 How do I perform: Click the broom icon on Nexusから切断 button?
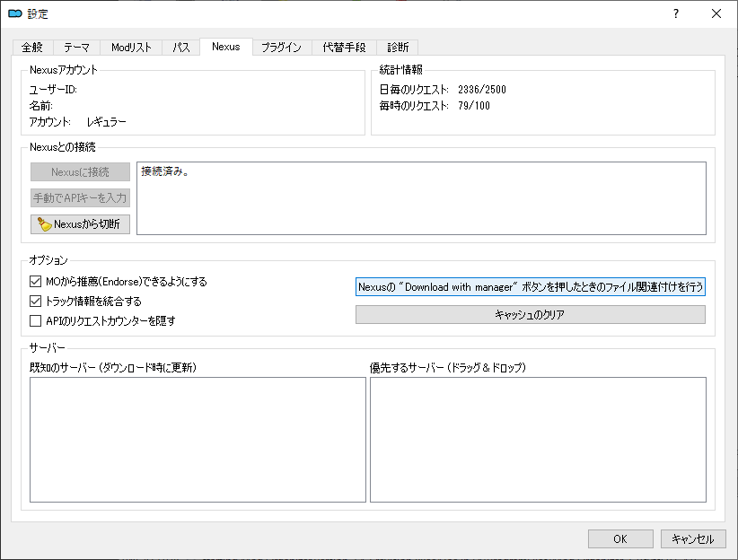44,224
